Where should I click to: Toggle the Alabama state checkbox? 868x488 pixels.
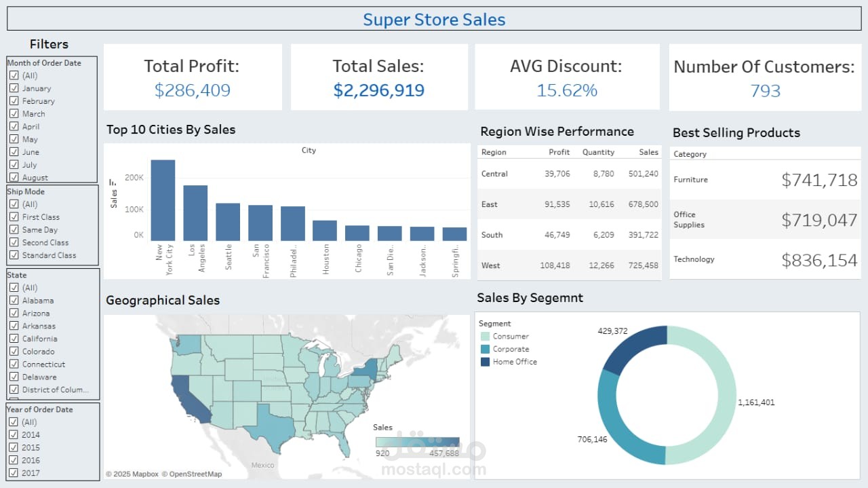click(x=15, y=300)
